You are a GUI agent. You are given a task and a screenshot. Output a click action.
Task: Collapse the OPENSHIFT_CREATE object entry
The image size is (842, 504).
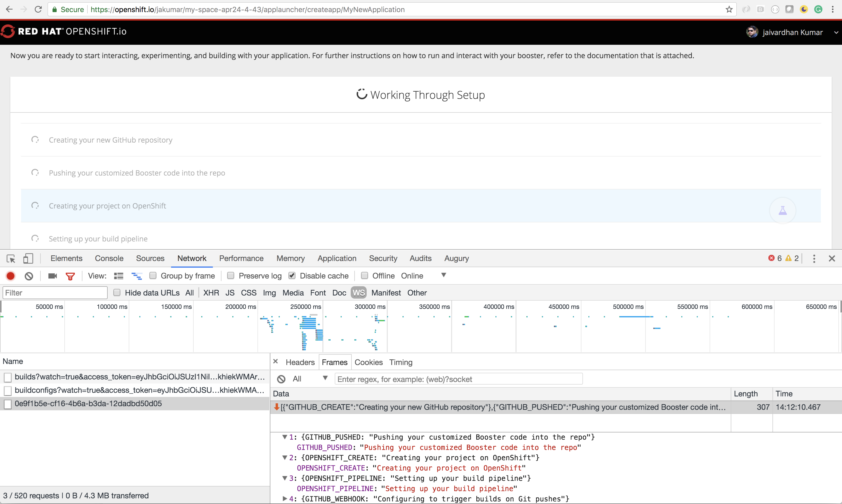(285, 458)
